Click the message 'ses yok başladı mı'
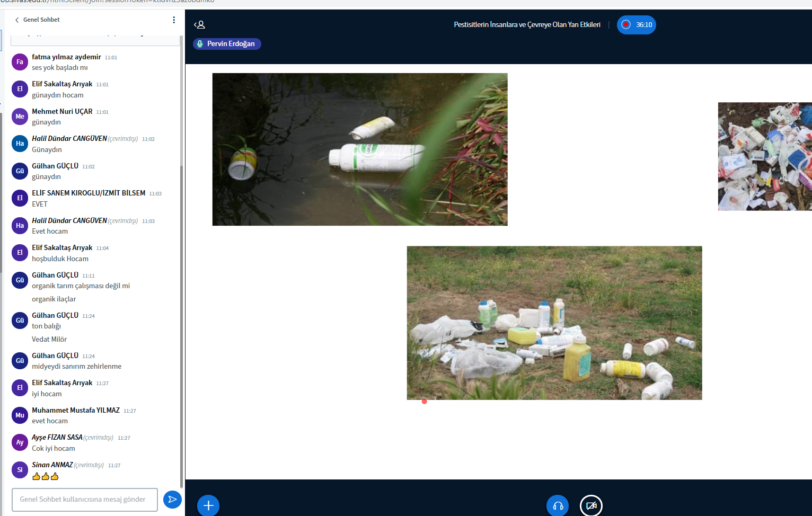This screenshot has height=516, width=812. (x=60, y=68)
